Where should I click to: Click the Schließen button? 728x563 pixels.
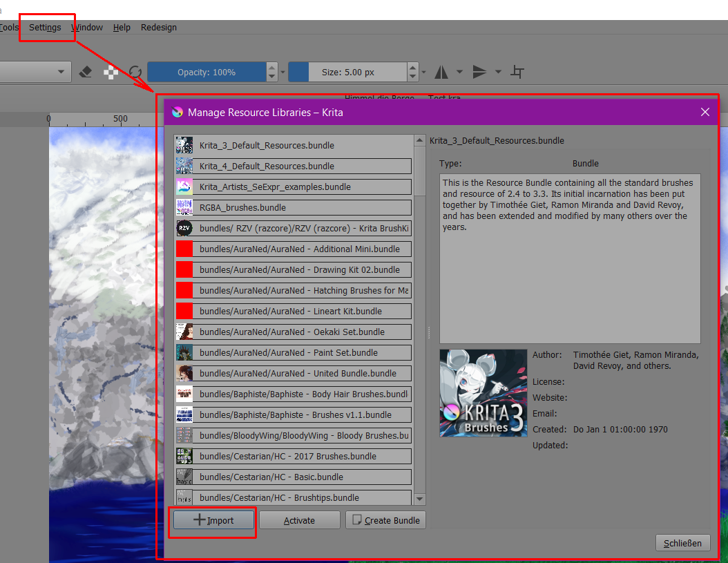pos(682,543)
